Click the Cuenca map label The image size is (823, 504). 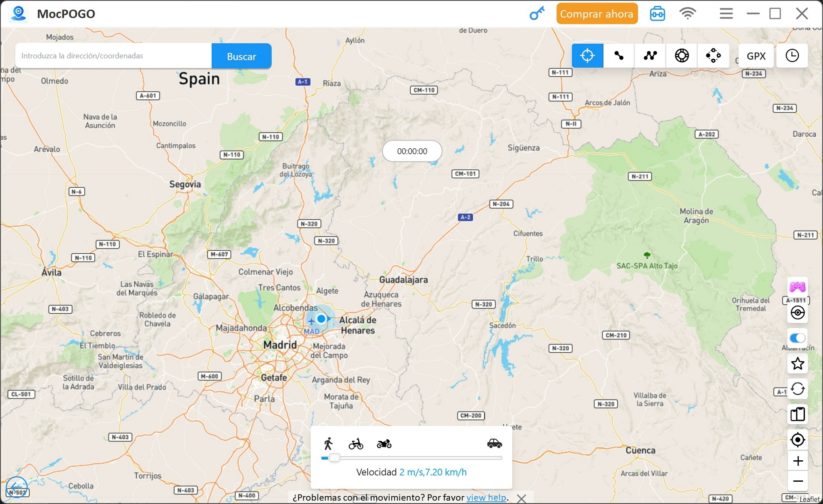click(640, 450)
